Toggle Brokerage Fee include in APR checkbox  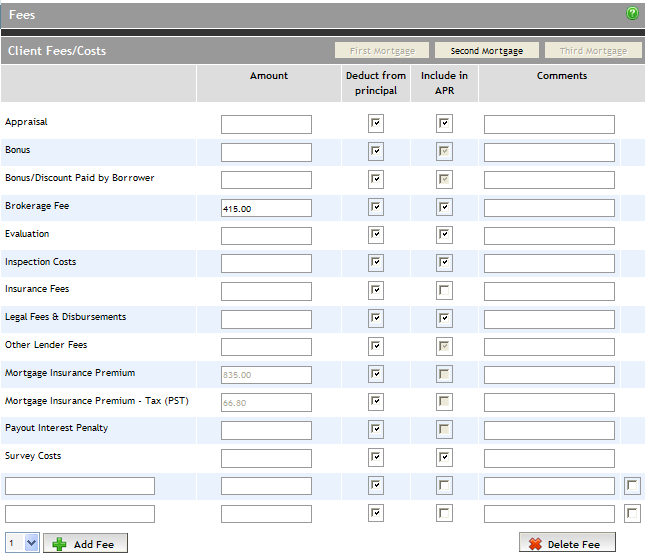(444, 207)
